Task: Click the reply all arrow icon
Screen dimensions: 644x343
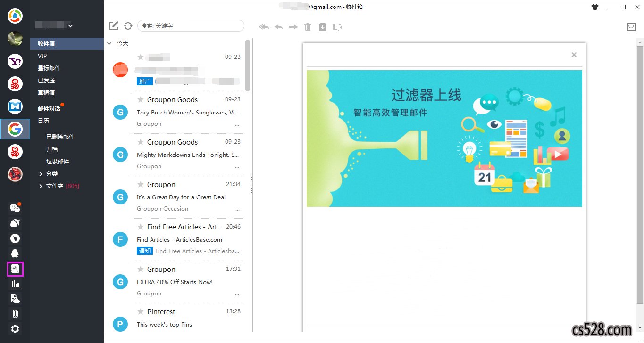Action: (x=264, y=27)
